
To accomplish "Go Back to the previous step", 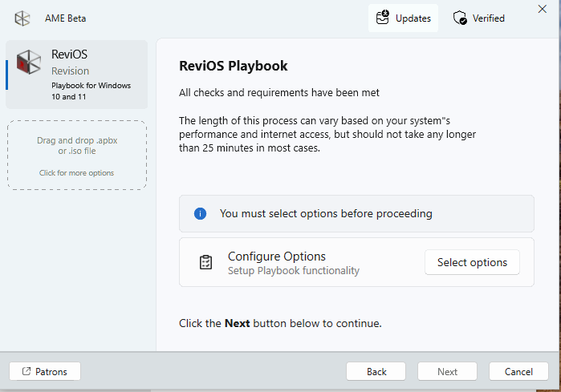I will coord(376,372).
